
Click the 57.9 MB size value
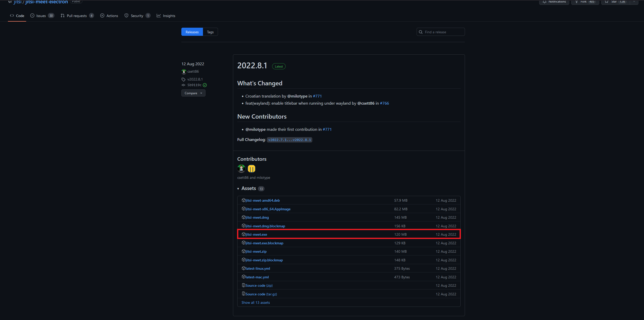click(401, 200)
